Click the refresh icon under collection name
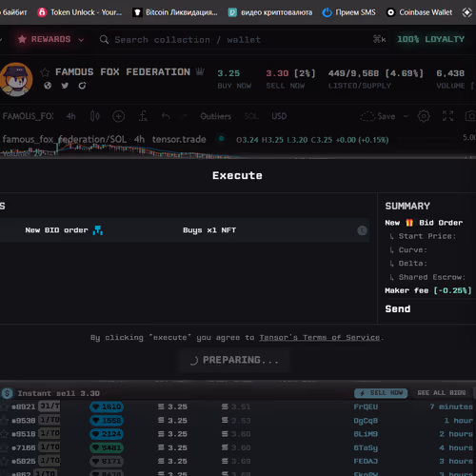 82,86
